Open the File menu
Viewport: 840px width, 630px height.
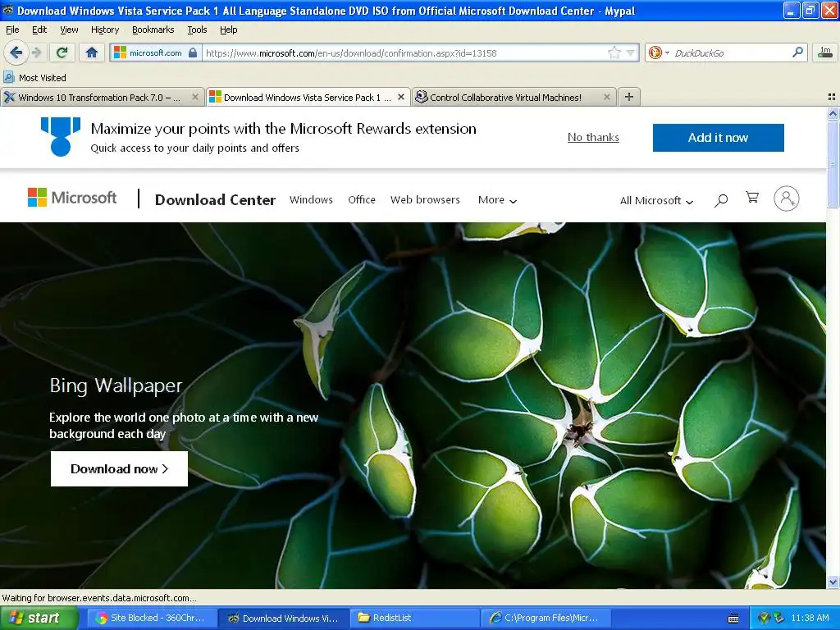point(12,30)
